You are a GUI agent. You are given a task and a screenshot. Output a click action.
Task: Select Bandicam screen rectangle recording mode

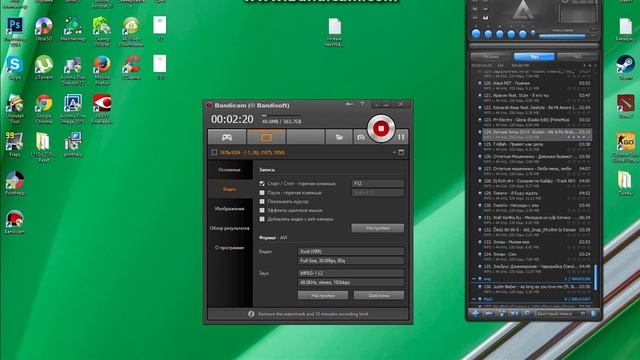(x=266, y=137)
